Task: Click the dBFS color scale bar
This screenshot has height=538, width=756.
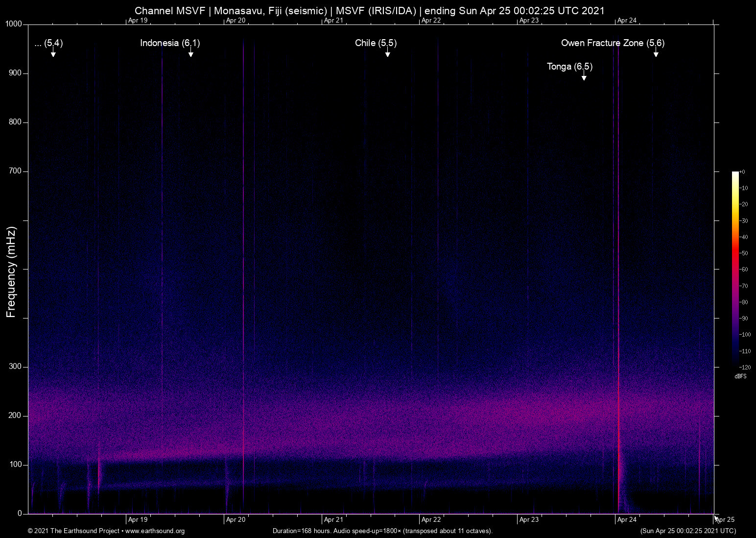Action: click(735, 269)
